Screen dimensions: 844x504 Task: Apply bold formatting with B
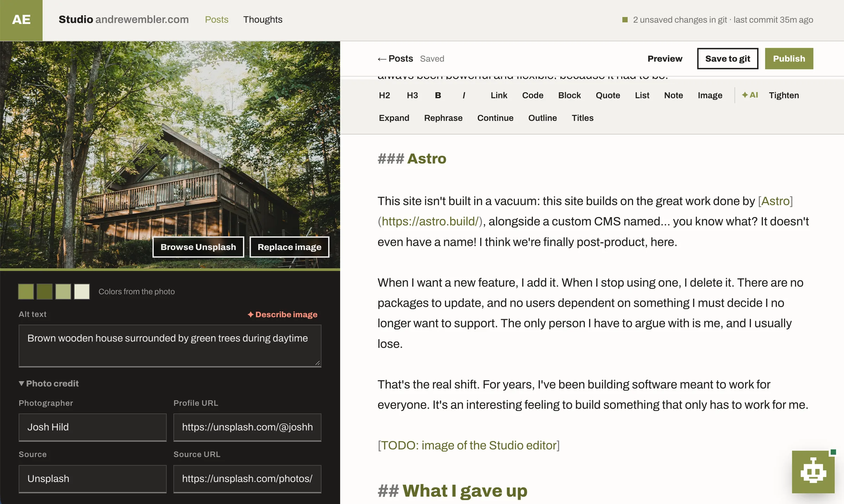point(438,95)
